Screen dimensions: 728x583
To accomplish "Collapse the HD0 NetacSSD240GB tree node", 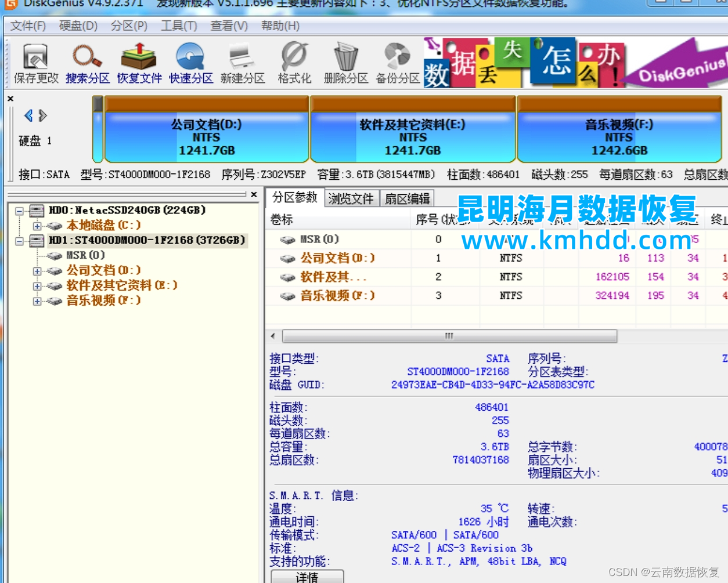I will (19, 211).
